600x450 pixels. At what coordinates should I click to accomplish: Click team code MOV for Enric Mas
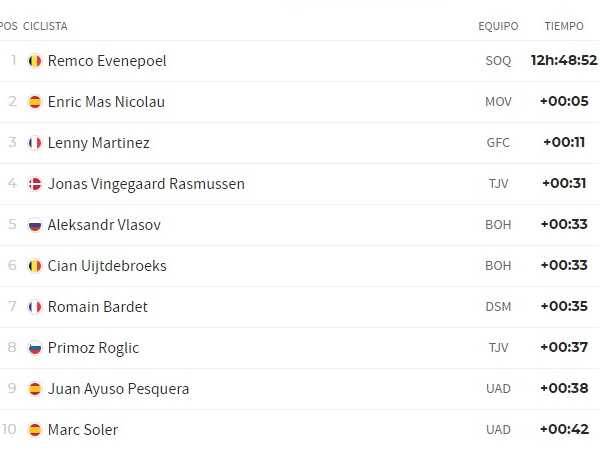(x=498, y=101)
